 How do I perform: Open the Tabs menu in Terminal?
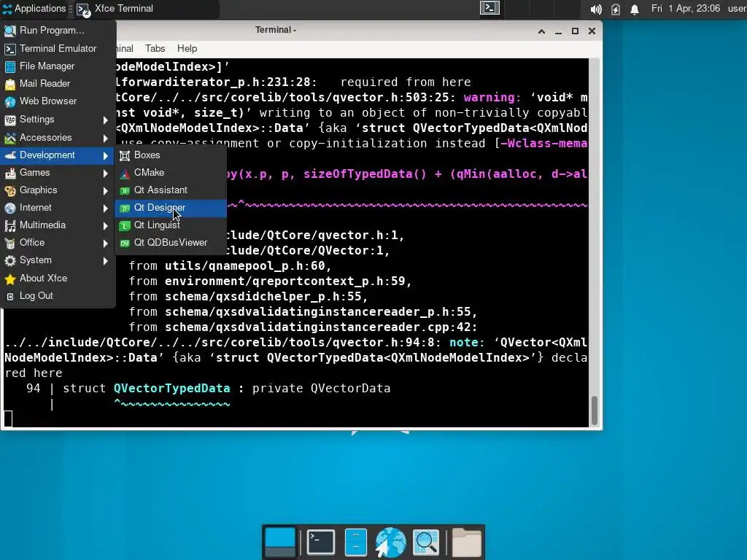point(155,49)
